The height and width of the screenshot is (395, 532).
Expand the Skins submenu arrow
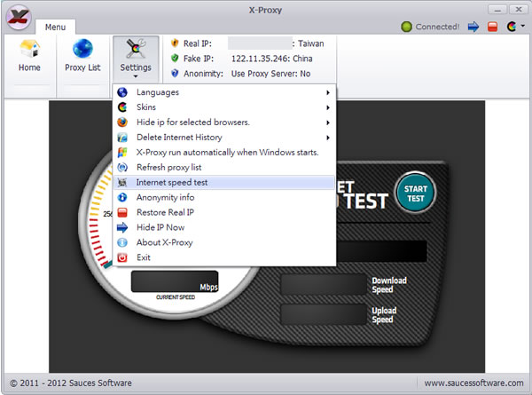pos(328,107)
